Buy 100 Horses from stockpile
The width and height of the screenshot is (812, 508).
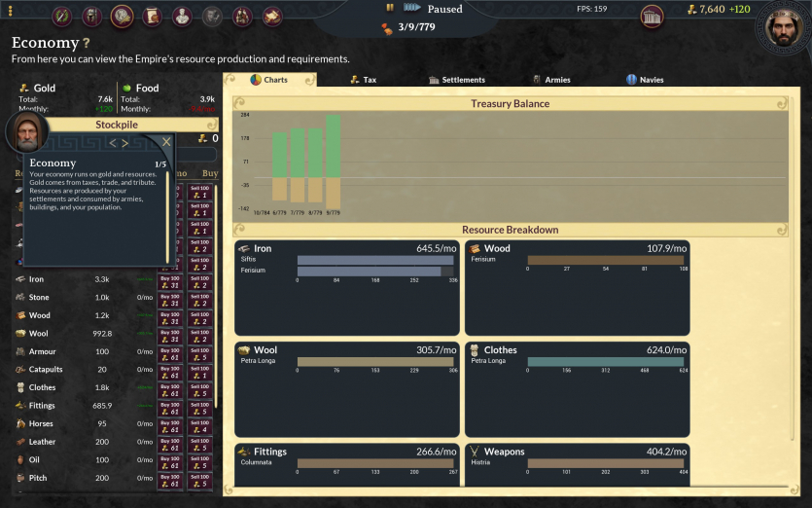(172, 424)
